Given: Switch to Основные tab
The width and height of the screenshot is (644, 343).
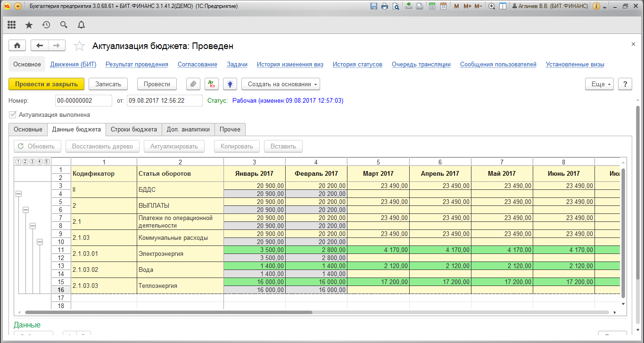Looking at the screenshot, I should [x=28, y=129].
